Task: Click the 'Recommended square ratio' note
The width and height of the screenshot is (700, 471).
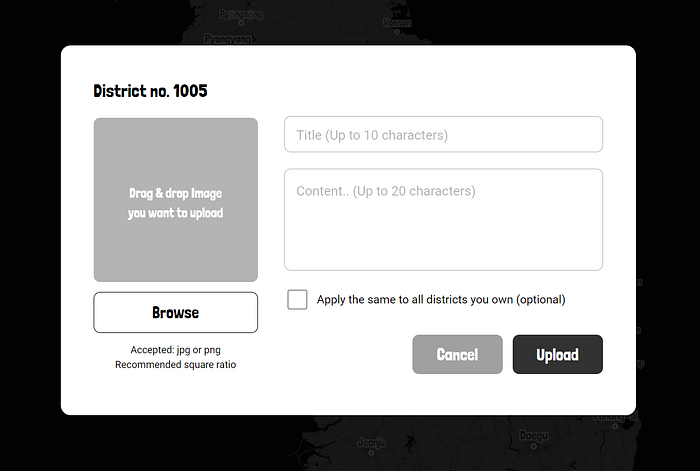Action: click(x=176, y=365)
